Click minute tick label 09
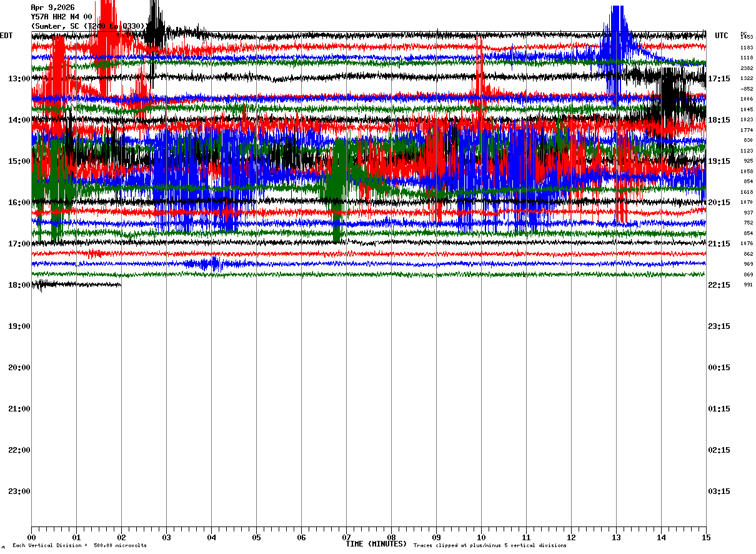This screenshot has height=554, width=756. click(436, 537)
